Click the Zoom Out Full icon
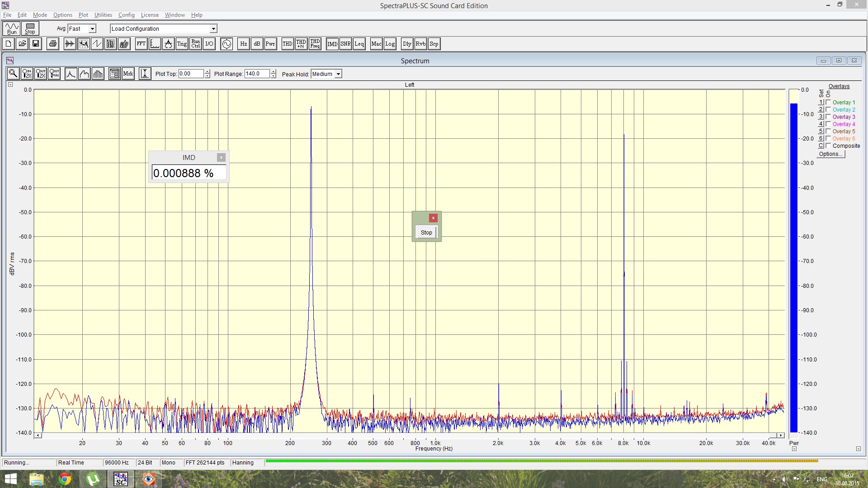The image size is (868, 488). [x=55, y=74]
